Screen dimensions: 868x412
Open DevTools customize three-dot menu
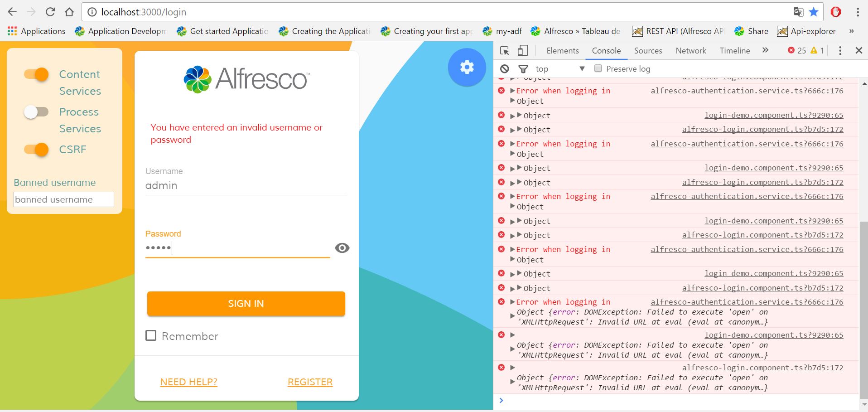840,51
